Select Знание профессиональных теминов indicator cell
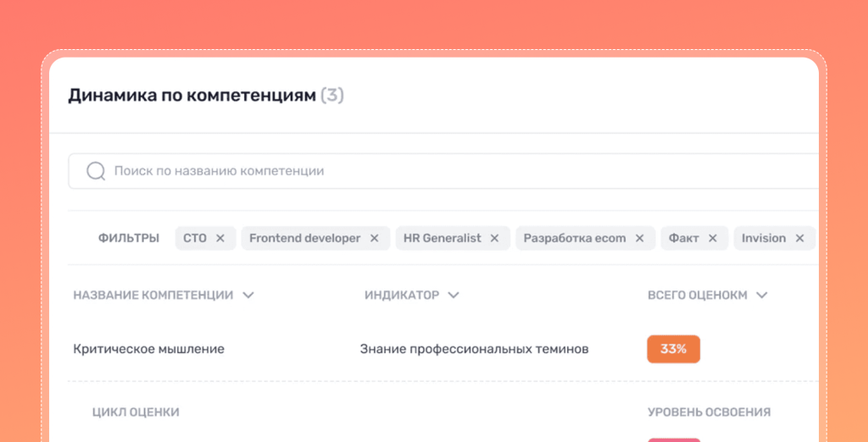 coord(475,349)
